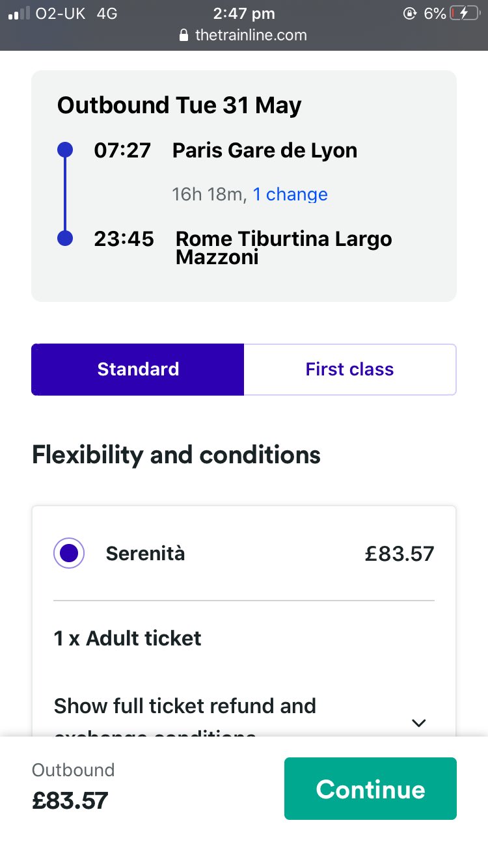Tap the 2:47 pm clock in status bar
Screen dimensions: 488x868
click(x=243, y=14)
